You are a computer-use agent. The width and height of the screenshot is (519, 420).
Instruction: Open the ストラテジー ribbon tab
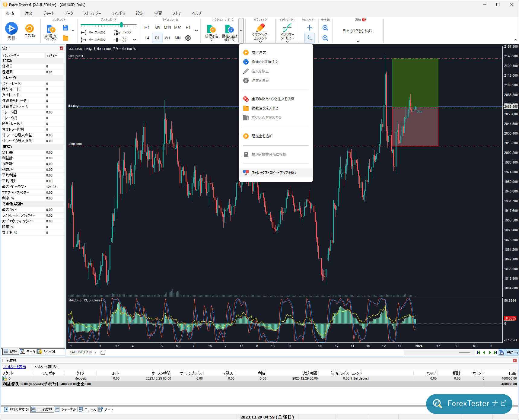(92, 13)
